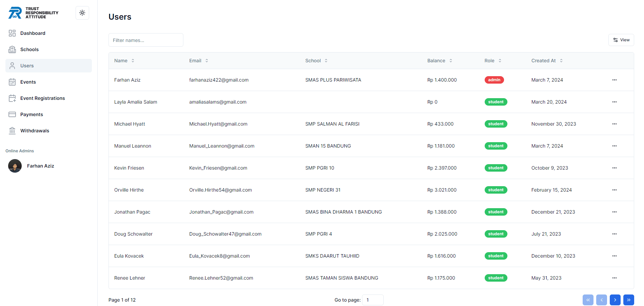This screenshot has width=644, height=306.
Task: Open the row actions menu for Farhan Aziz
Action: click(x=615, y=80)
